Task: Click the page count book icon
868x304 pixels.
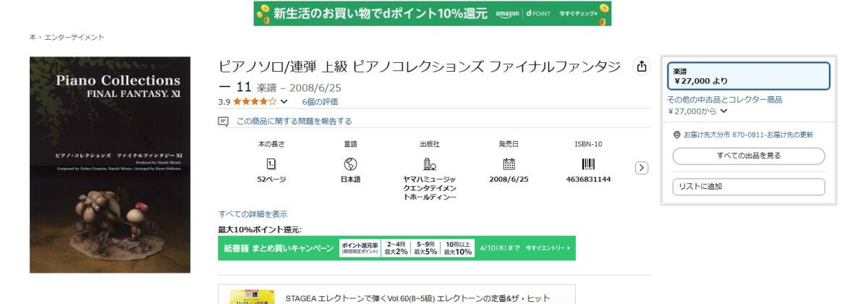Action: tap(271, 164)
